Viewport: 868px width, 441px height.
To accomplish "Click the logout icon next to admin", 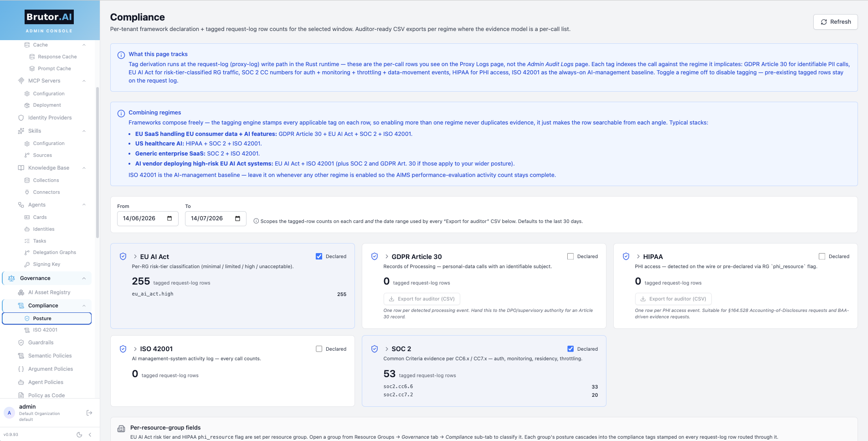I will (x=89, y=413).
